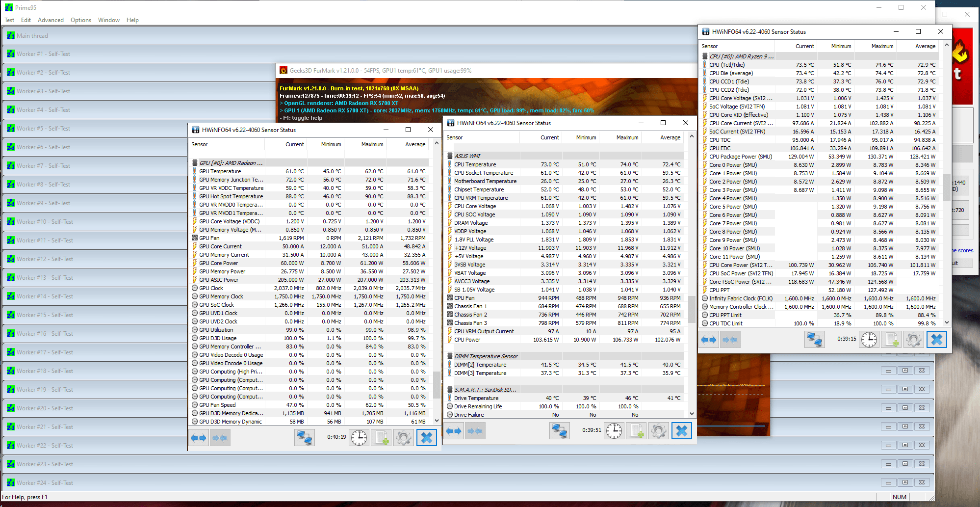Viewport: 980px width, 507px height.
Task: Close the Worker #22 child window
Action: coord(922,445)
